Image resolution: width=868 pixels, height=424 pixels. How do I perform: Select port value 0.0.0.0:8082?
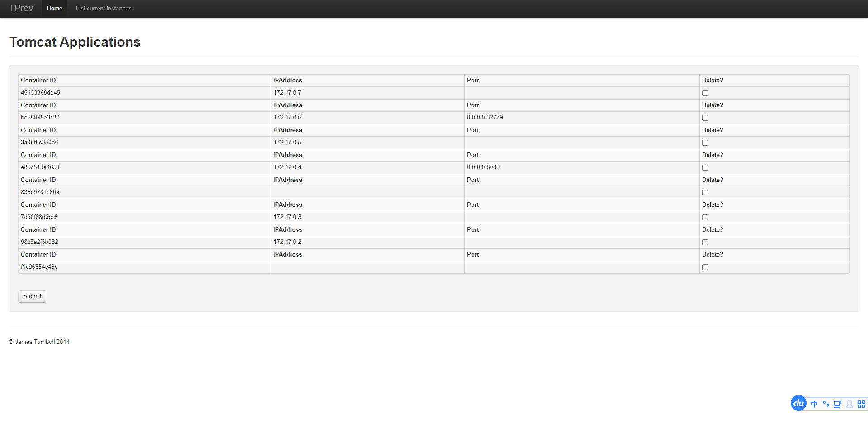pos(483,167)
